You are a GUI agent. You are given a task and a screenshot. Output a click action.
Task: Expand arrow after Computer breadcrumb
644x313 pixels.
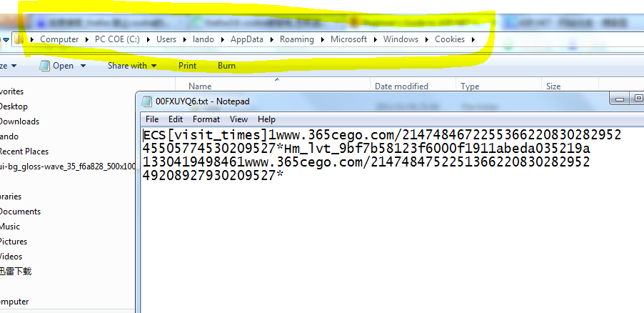point(87,39)
